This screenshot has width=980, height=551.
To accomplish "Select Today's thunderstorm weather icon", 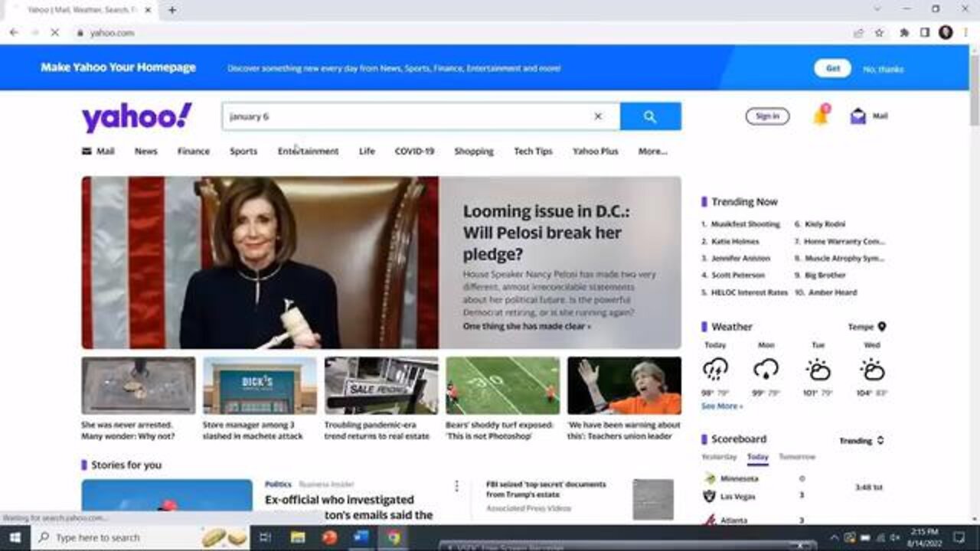I will (x=715, y=370).
